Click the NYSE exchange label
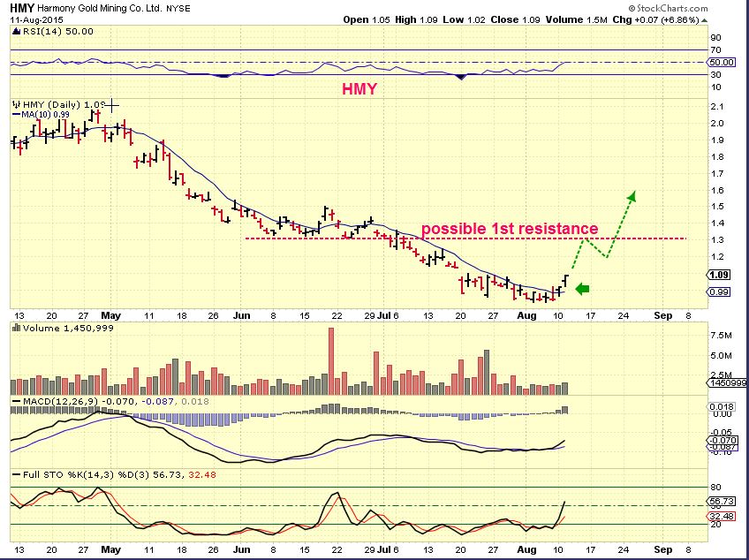This screenshot has width=749, height=560. coord(178,9)
